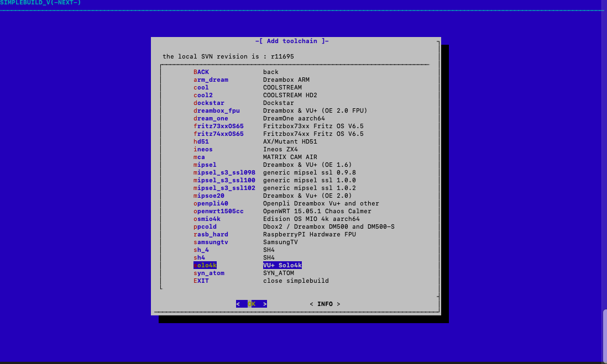
Task: Select fritz73xxOS65 toolchain item
Action: point(218,126)
